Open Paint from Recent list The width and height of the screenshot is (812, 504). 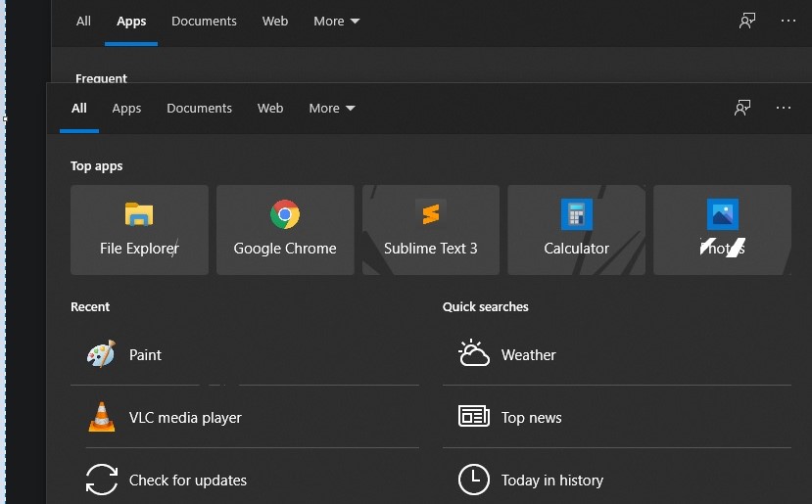click(x=245, y=355)
